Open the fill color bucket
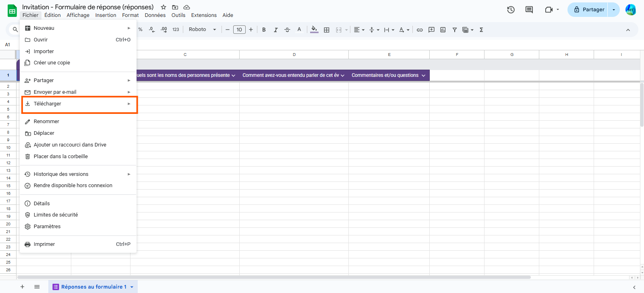Screen dimensions: 644x293 pos(314,29)
